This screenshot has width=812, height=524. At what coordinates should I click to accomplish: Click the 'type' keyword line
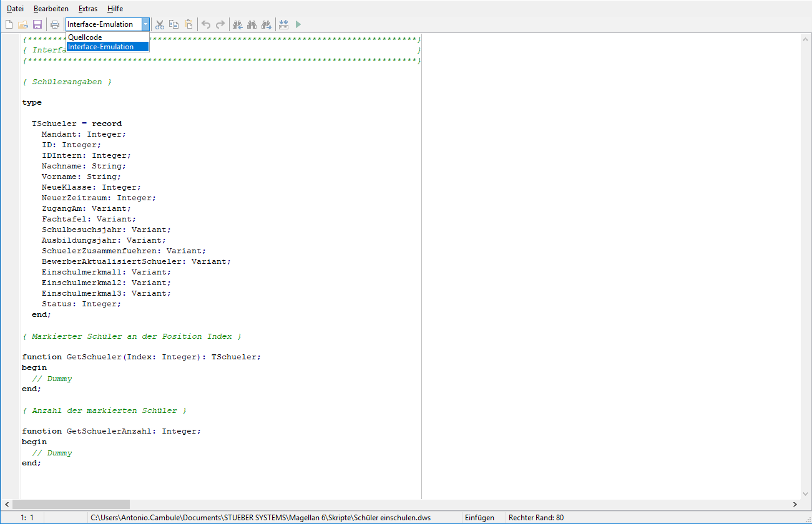point(32,102)
